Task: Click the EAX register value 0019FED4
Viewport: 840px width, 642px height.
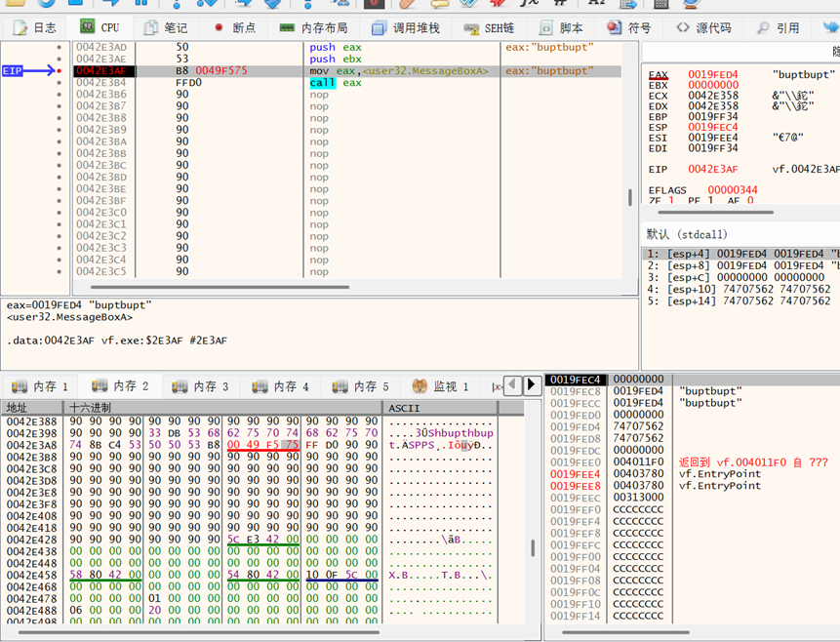Action: click(712, 74)
